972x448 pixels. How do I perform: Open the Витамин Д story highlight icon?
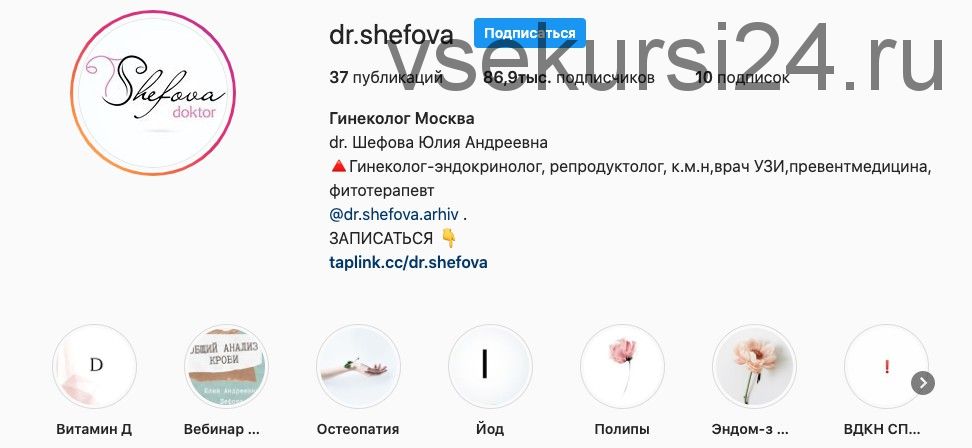pyautogui.click(x=94, y=367)
